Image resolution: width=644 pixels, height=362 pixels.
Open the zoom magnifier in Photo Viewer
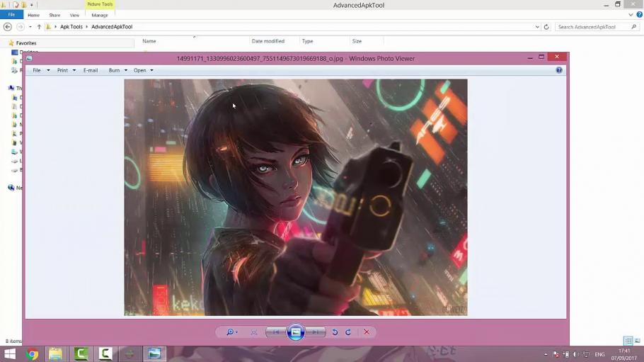pyautogui.click(x=231, y=332)
